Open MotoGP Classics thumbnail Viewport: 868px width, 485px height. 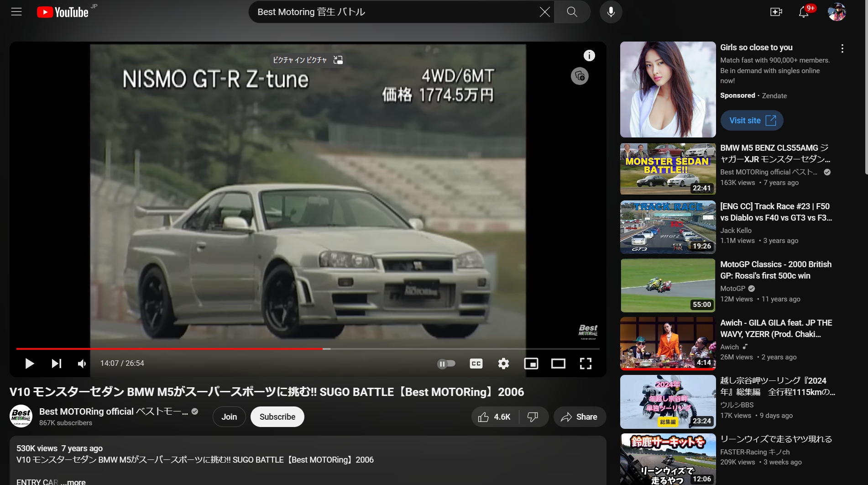click(x=668, y=285)
